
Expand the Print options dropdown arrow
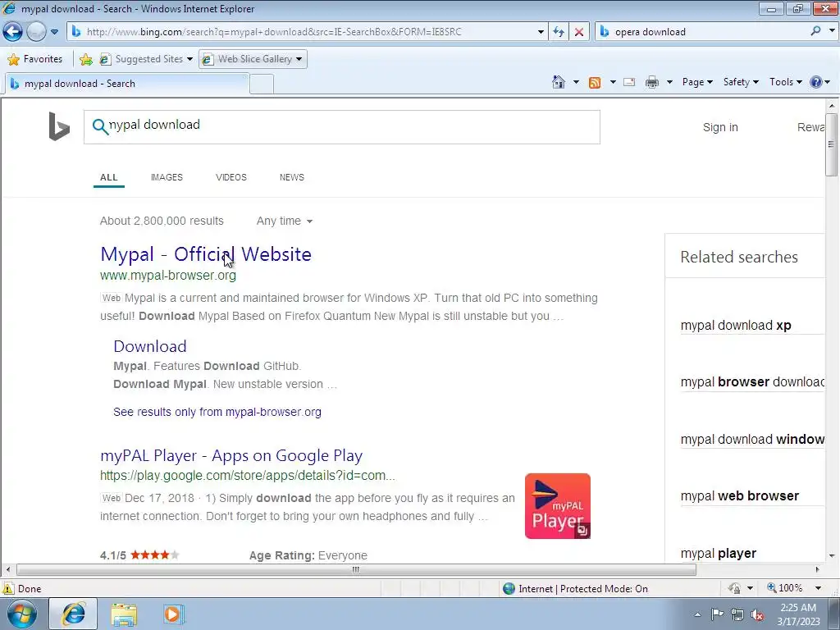click(669, 82)
